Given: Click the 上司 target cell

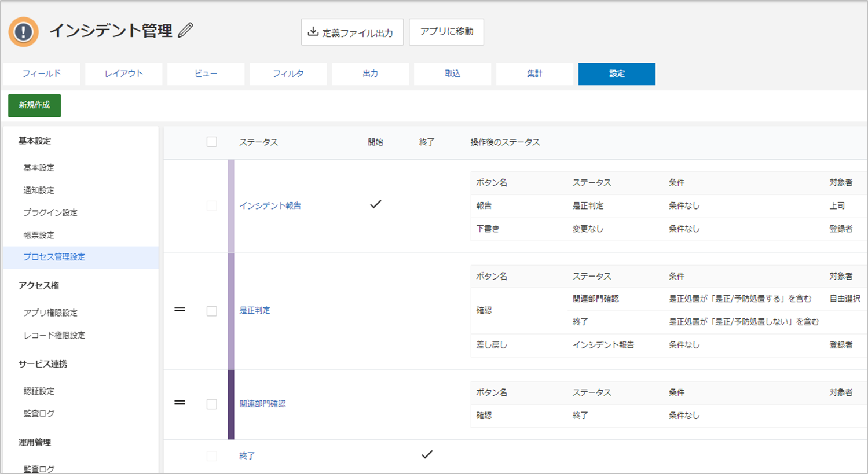Looking at the screenshot, I should [x=837, y=205].
